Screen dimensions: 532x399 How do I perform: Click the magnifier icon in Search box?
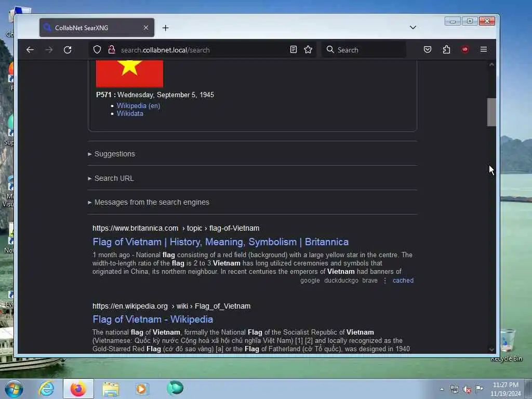coord(330,49)
